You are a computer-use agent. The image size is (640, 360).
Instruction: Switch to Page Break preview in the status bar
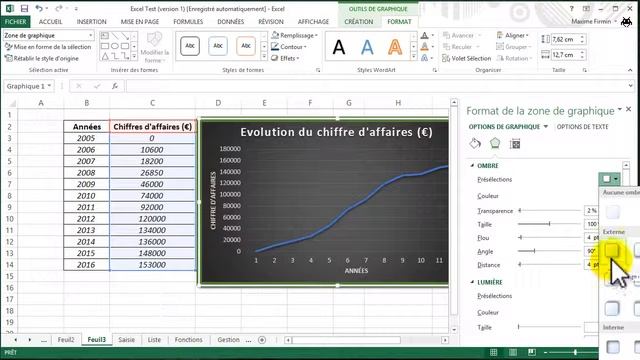point(532,352)
